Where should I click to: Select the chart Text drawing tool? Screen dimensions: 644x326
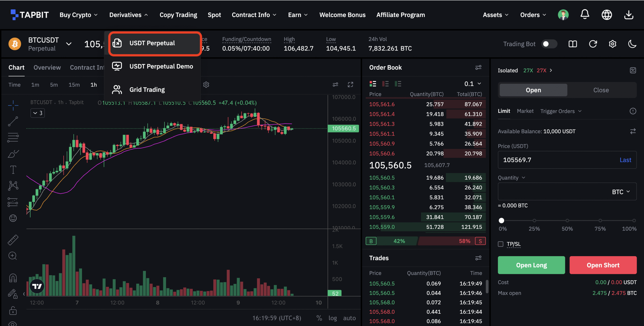click(x=13, y=170)
